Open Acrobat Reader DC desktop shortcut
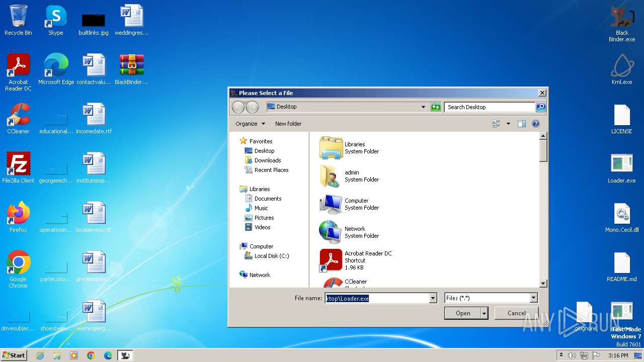The image size is (644, 362). click(18, 72)
